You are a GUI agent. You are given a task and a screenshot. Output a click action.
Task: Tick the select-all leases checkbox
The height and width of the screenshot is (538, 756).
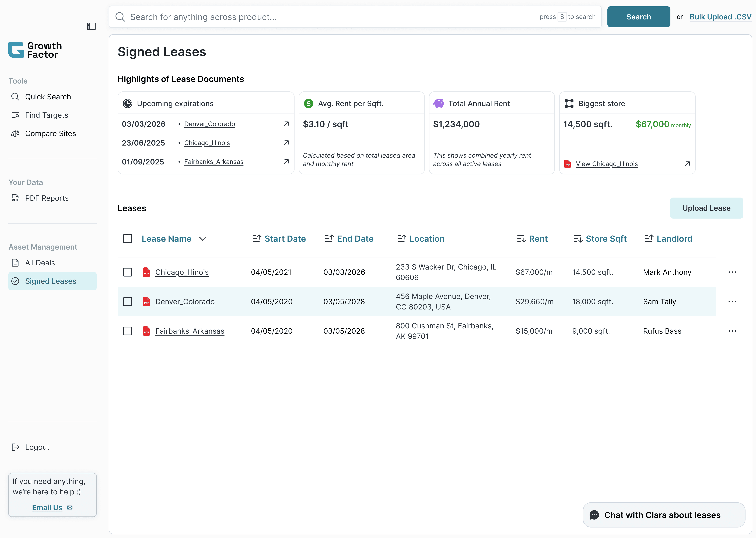pyautogui.click(x=127, y=239)
